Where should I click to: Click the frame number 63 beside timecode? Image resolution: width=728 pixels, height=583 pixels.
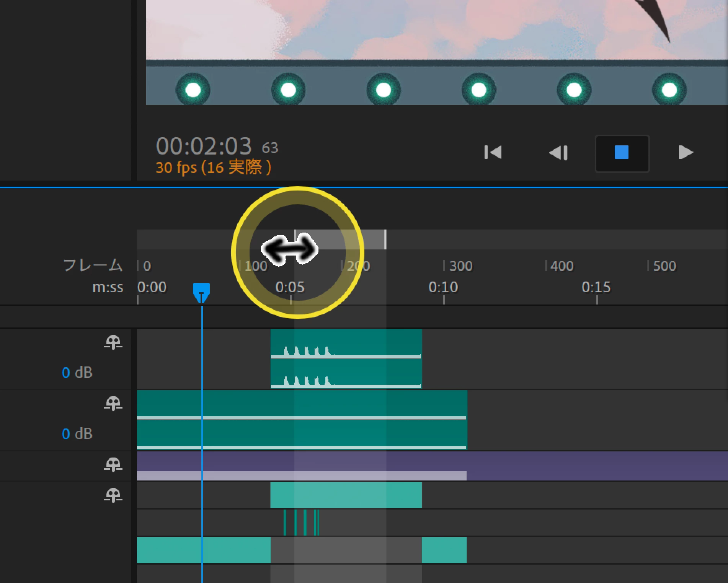[x=270, y=148]
